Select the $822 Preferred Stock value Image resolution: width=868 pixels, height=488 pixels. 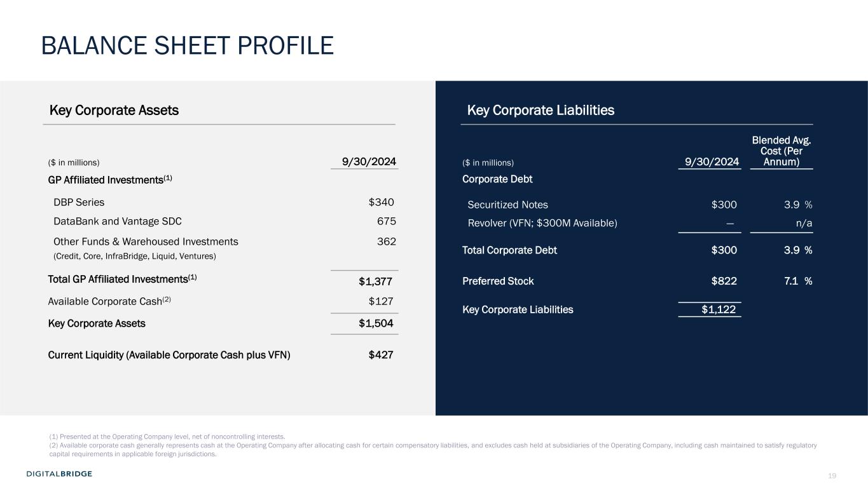coord(724,281)
